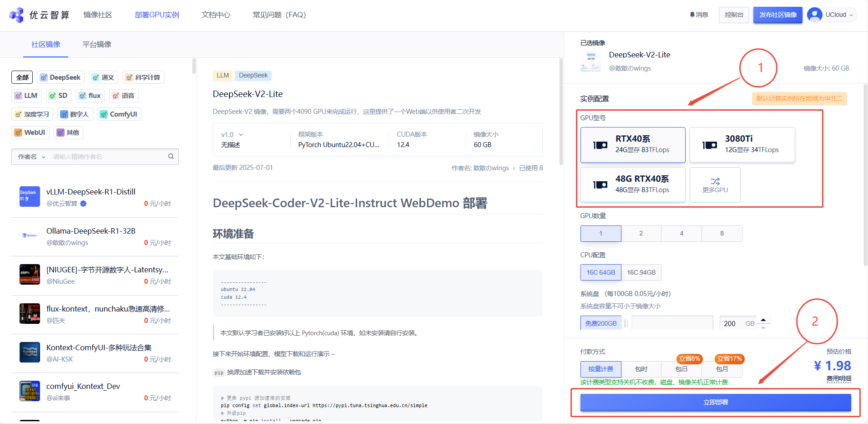Select 按量计费 payment mode
Screen dimensions: 868x424
pyautogui.click(x=601, y=369)
